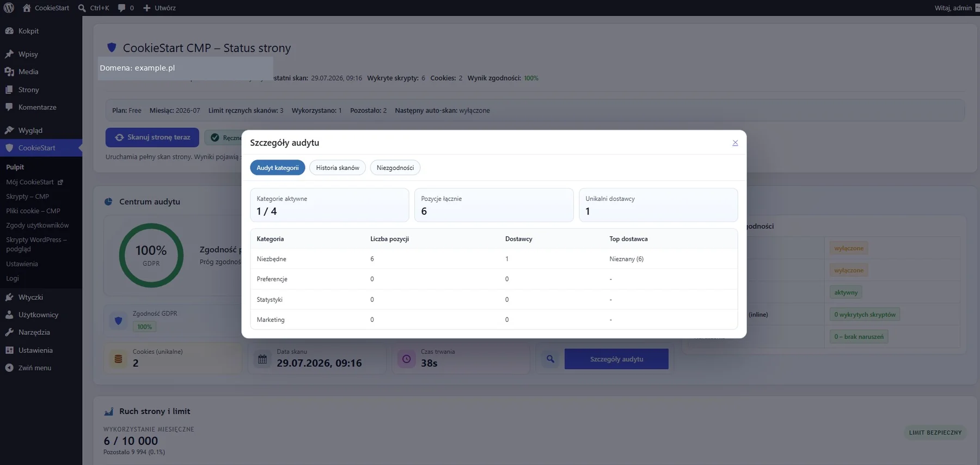Open the comments bubble icon in admin bar

point(121,8)
